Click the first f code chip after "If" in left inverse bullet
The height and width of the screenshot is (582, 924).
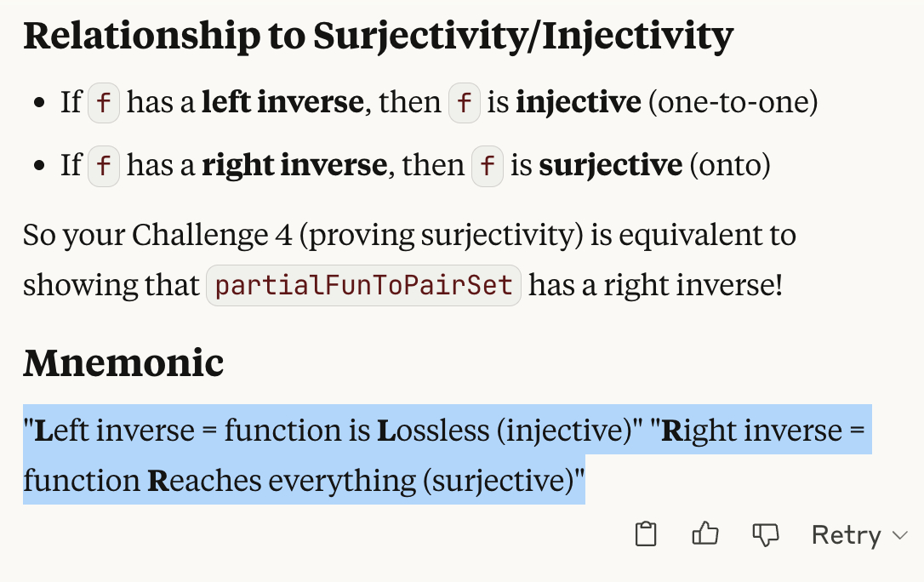click(104, 103)
